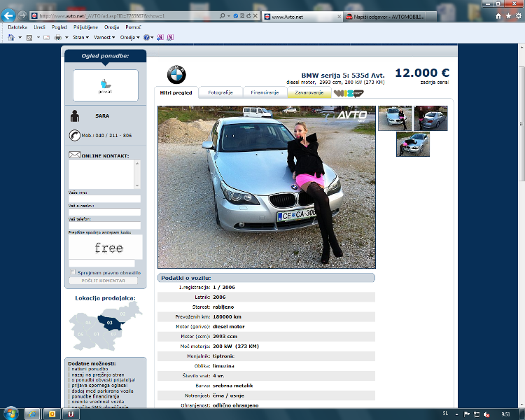
Task: Switch to the Napiši odgovor tab
Action: tap(390, 16)
